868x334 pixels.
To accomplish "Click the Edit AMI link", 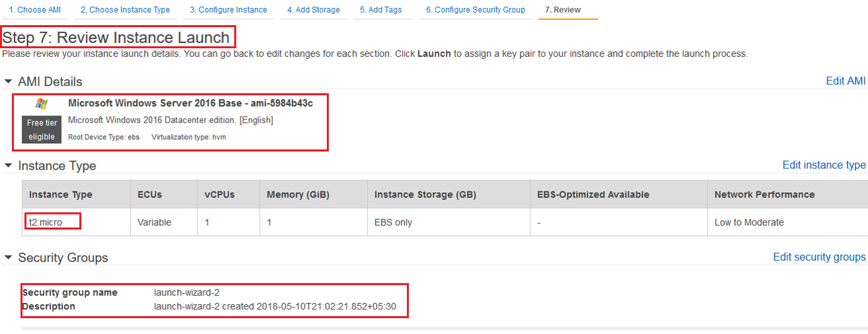I will (x=846, y=81).
